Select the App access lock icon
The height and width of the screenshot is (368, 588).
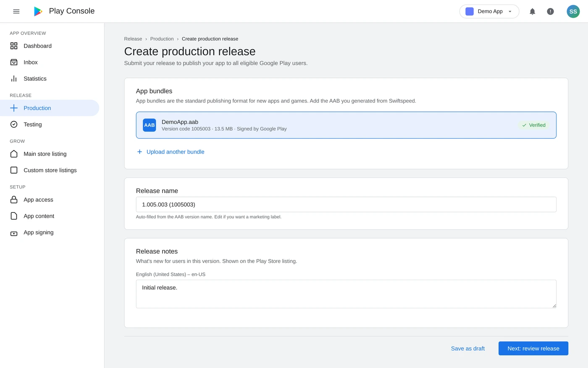click(13, 199)
